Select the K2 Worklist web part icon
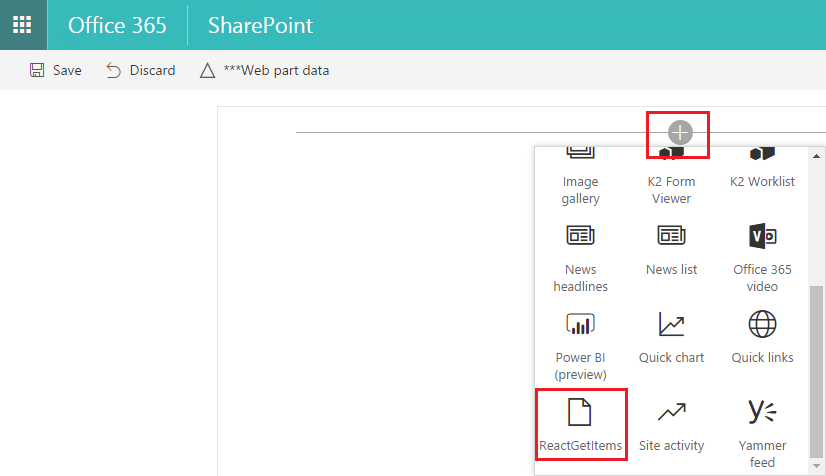Viewport: 826px width, 476px height. [762, 153]
